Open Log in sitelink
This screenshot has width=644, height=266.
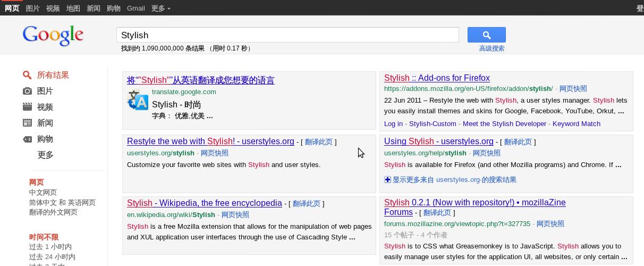(x=393, y=124)
